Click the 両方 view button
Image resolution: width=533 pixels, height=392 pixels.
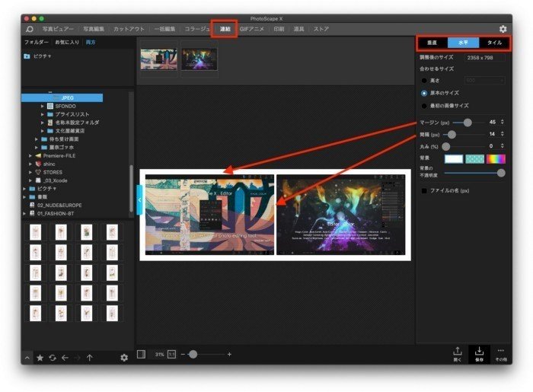point(91,42)
